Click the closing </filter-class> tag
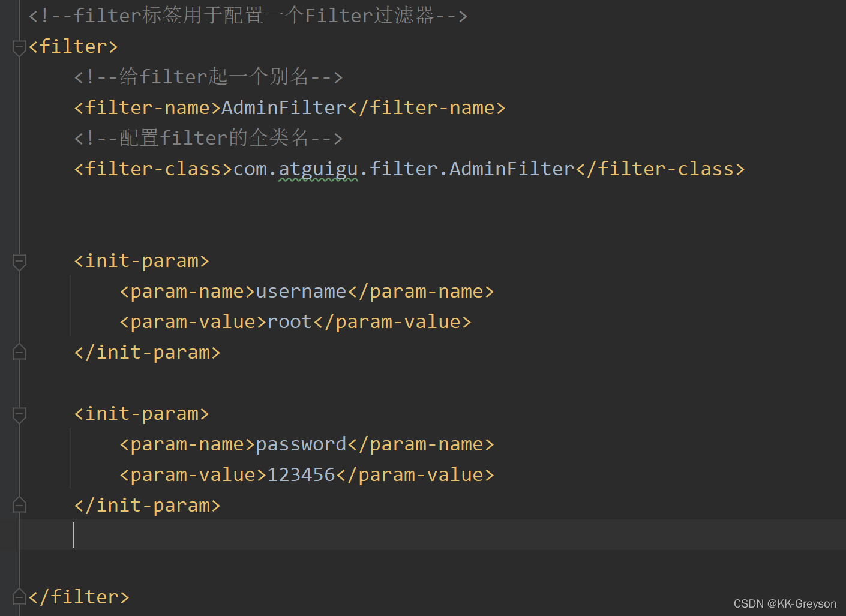 pyautogui.click(x=661, y=169)
